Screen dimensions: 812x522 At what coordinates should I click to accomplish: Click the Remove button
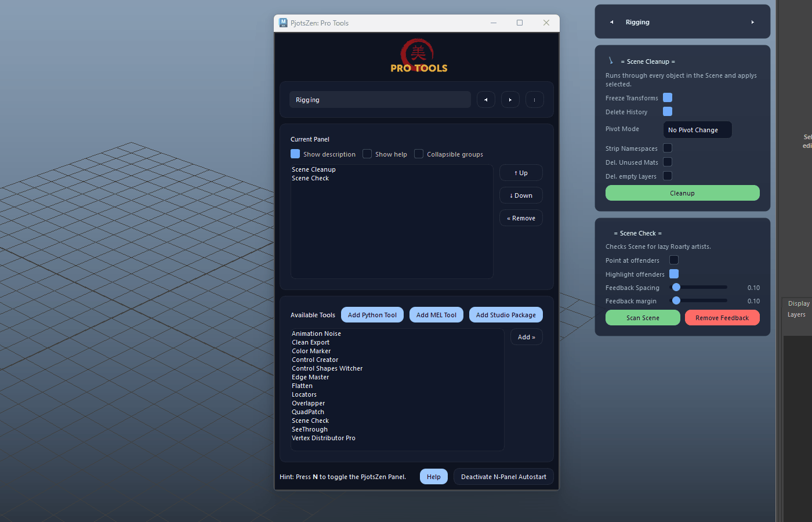521,218
